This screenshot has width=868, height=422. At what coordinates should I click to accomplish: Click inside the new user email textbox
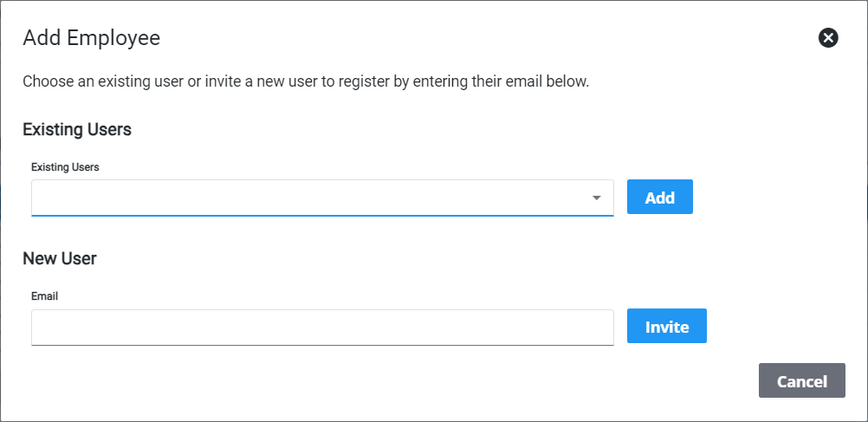pos(322,327)
